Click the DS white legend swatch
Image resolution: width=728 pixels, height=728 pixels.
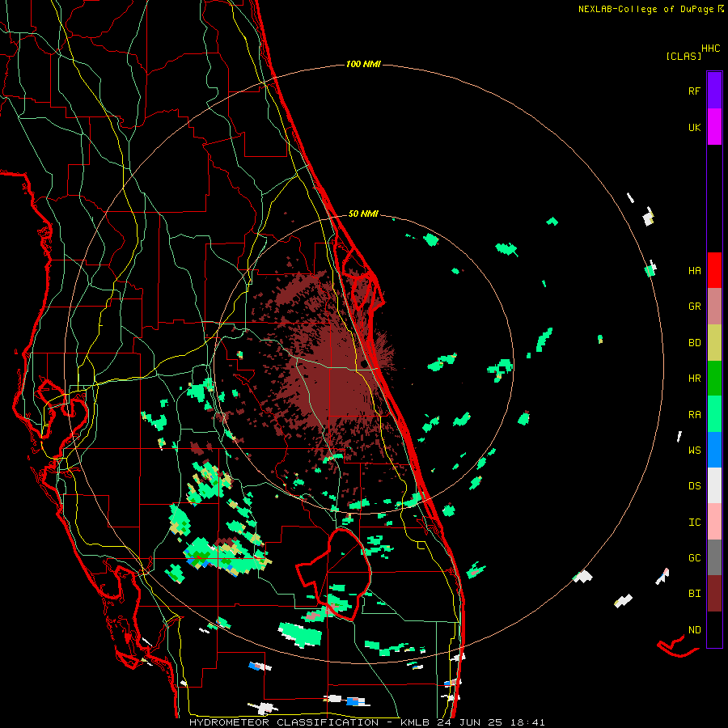[x=714, y=485]
